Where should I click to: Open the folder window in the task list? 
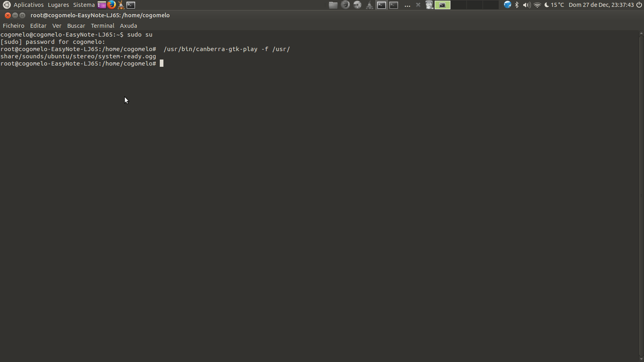click(x=333, y=5)
